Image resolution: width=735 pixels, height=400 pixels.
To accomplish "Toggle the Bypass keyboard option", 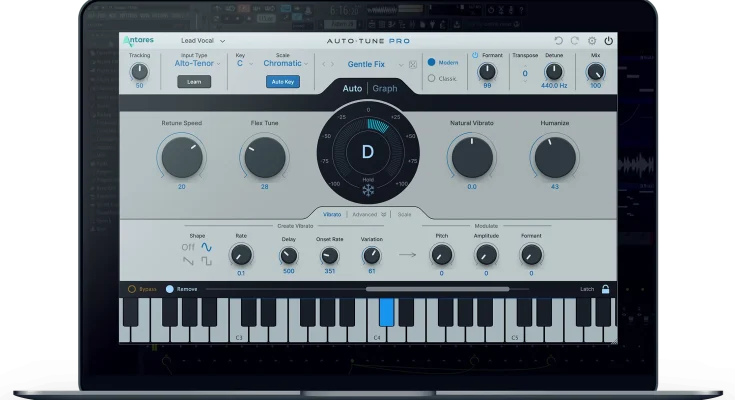I will pyautogui.click(x=132, y=289).
